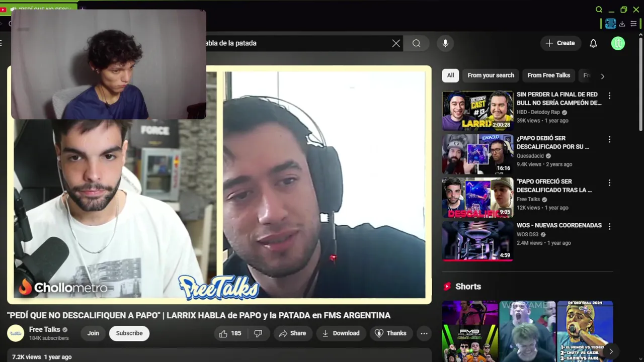Open the WOS DS3 4:59 video thumbnail

(x=477, y=241)
